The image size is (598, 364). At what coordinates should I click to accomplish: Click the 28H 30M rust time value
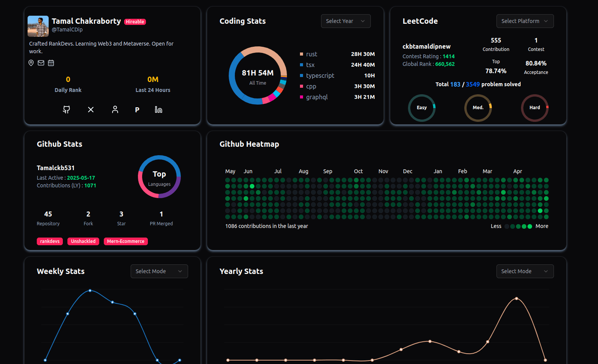(x=363, y=54)
